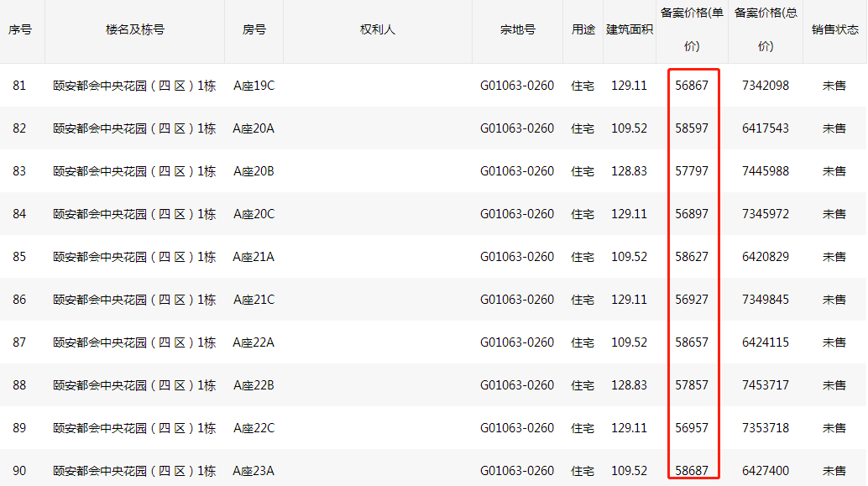Click sequence number 82
Screen dimensions: 868x486
click(19, 128)
